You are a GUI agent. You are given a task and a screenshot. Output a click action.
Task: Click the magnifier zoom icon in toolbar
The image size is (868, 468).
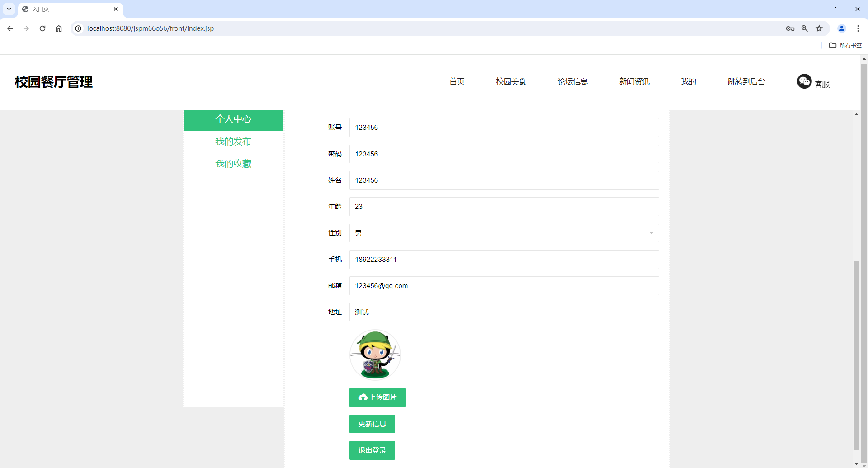click(x=805, y=28)
